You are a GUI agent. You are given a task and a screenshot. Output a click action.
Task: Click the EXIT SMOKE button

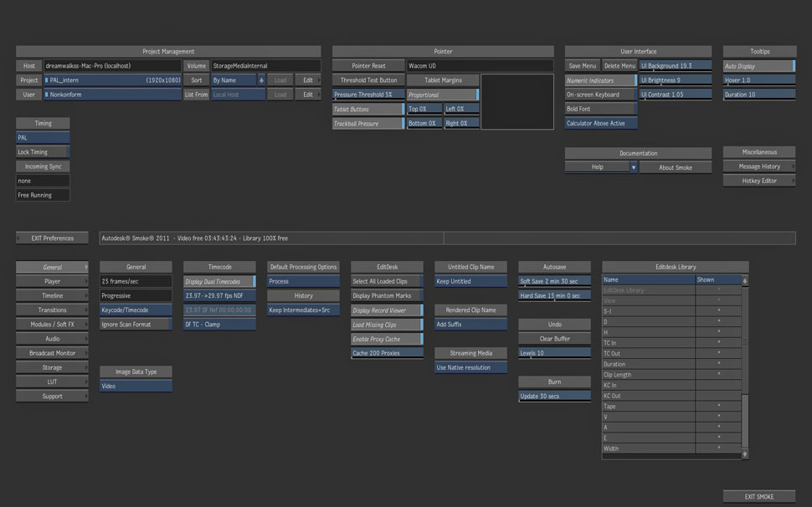pyautogui.click(x=758, y=497)
